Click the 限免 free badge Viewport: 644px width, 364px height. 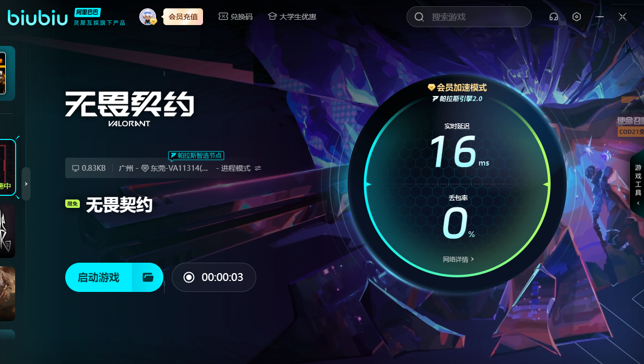[72, 204]
